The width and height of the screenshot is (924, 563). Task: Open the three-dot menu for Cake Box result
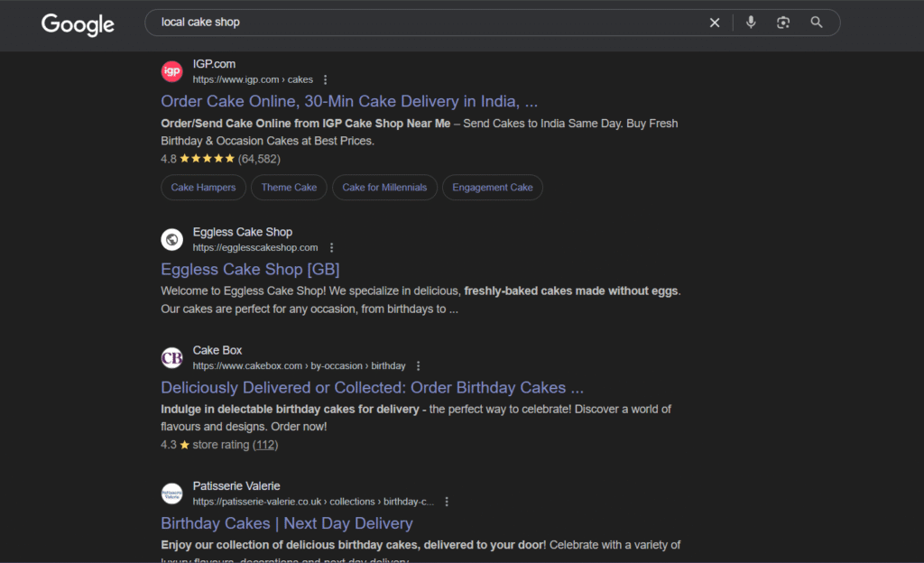point(419,365)
